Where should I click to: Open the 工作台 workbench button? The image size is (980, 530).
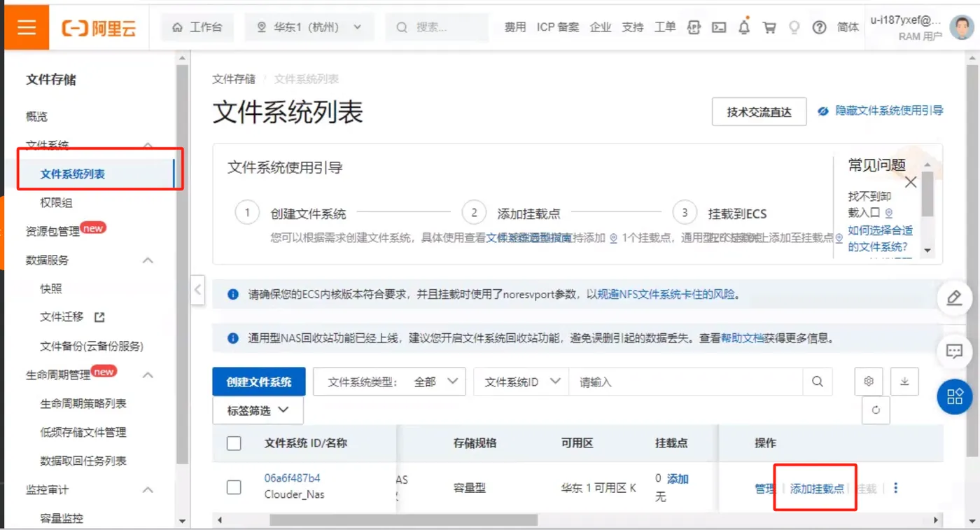[x=197, y=27]
